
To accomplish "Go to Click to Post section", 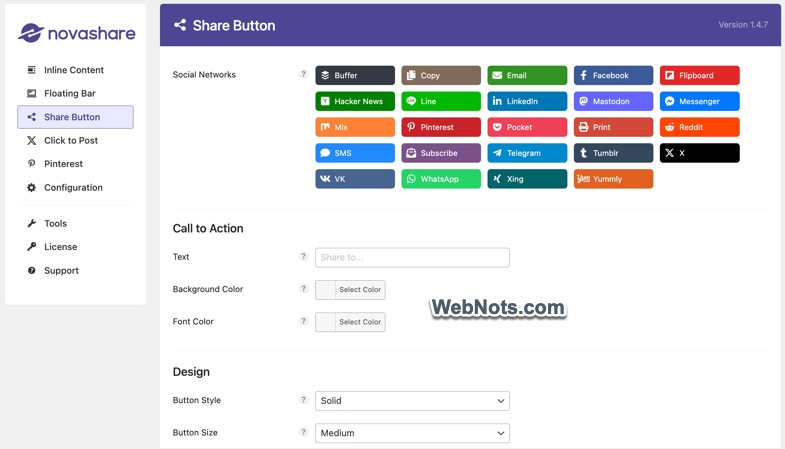I will [x=71, y=141].
